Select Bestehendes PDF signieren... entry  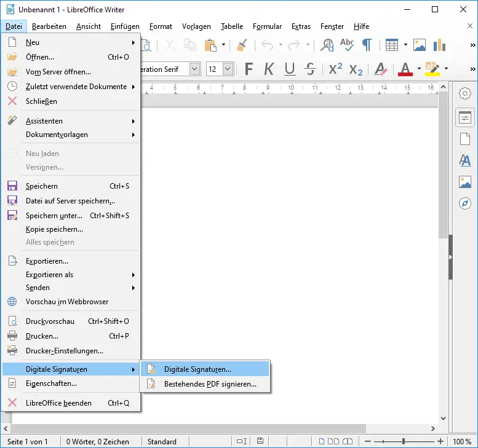(x=205, y=384)
